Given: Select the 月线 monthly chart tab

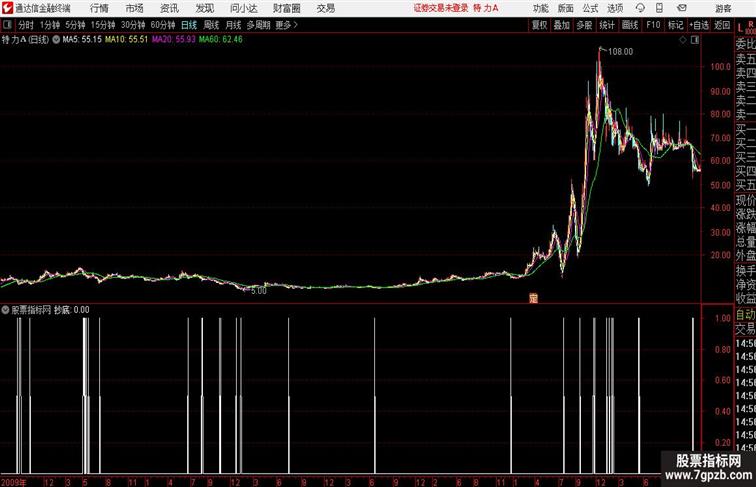Looking at the screenshot, I should tap(233, 25).
